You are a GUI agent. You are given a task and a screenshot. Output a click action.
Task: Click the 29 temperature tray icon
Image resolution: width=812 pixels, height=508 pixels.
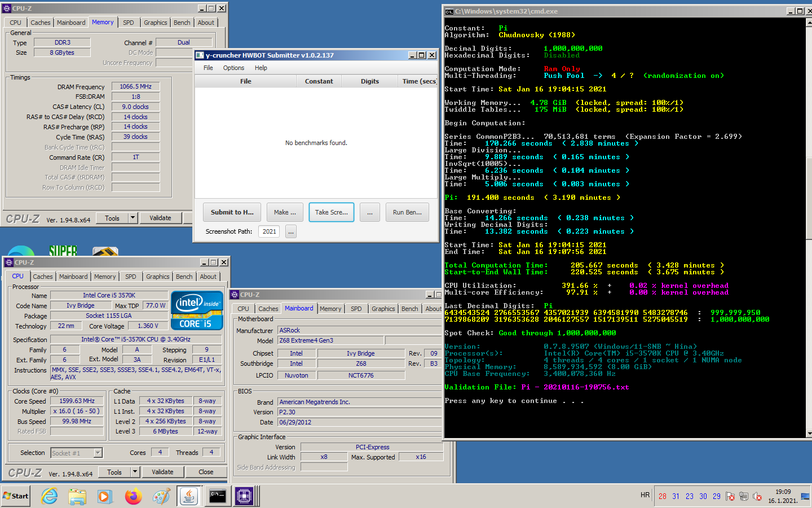717,496
